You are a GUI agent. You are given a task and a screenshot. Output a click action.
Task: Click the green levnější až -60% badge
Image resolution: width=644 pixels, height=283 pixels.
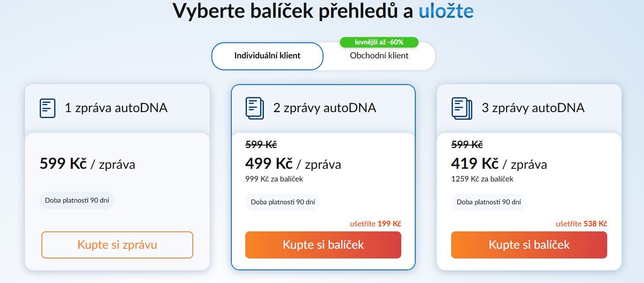pos(379,42)
